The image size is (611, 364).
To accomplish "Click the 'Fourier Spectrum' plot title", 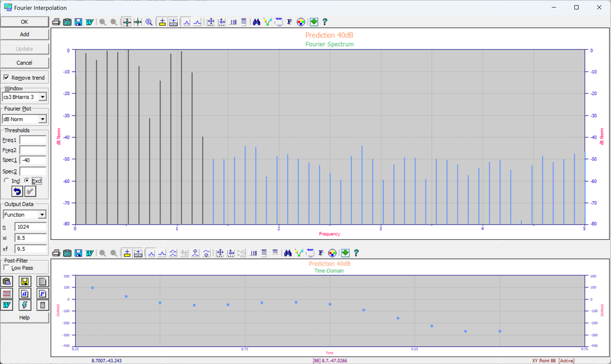I will [329, 44].
